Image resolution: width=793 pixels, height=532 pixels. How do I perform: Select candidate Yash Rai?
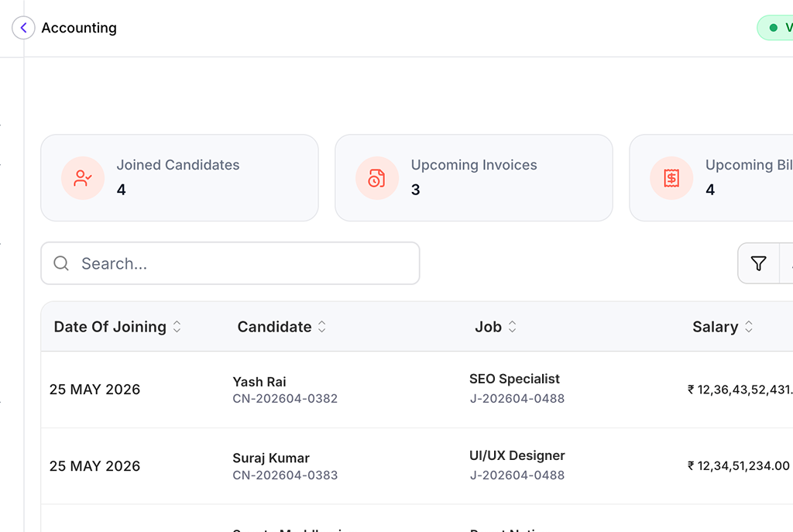pyautogui.click(x=259, y=381)
